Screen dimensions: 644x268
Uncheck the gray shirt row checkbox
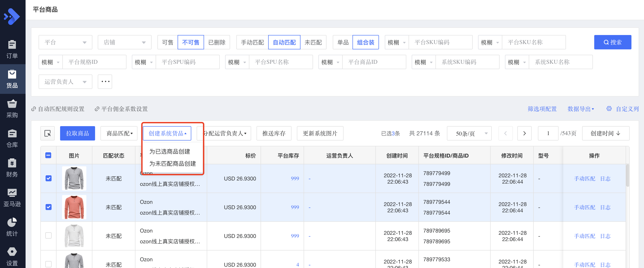pyautogui.click(x=48, y=178)
